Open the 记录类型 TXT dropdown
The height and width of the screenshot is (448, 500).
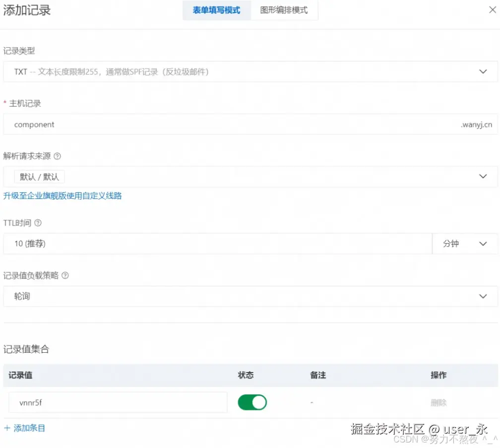pyautogui.click(x=248, y=71)
